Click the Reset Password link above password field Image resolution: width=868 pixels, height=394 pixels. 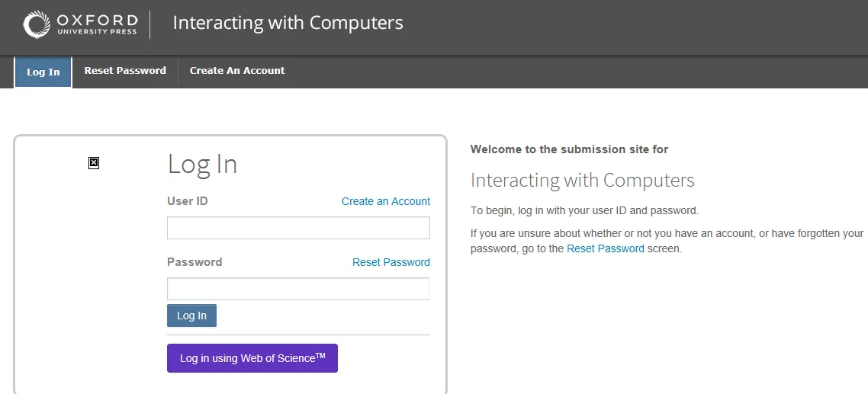pos(391,262)
